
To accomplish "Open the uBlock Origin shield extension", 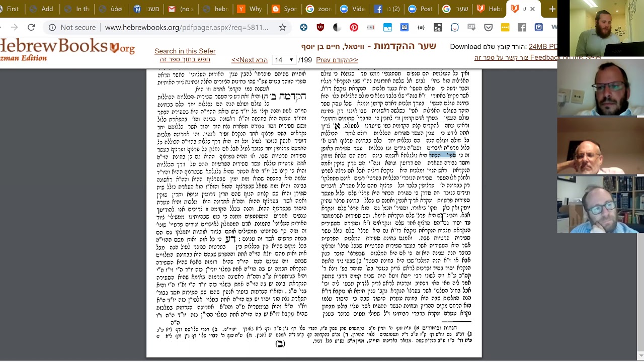I will [x=320, y=28].
